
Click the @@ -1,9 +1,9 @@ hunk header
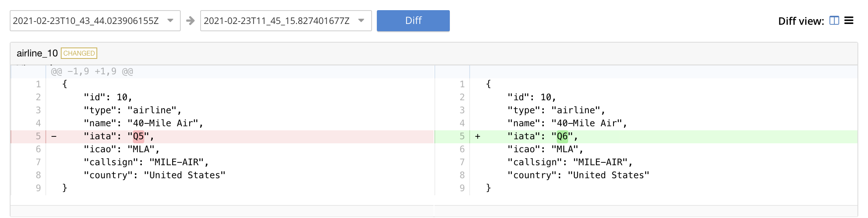[x=92, y=71]
